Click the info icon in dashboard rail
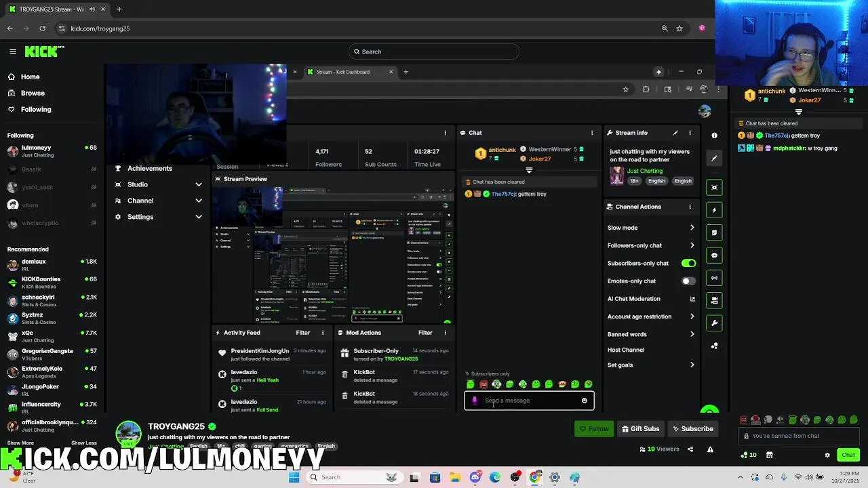This screenshot has height=488, width=868. point(714,136)
